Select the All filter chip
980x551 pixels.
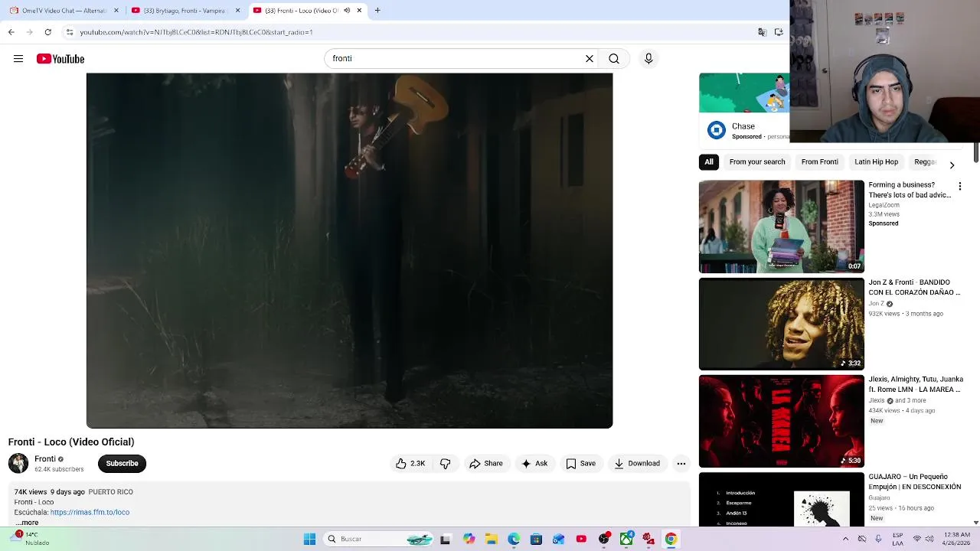coord(709,161)
